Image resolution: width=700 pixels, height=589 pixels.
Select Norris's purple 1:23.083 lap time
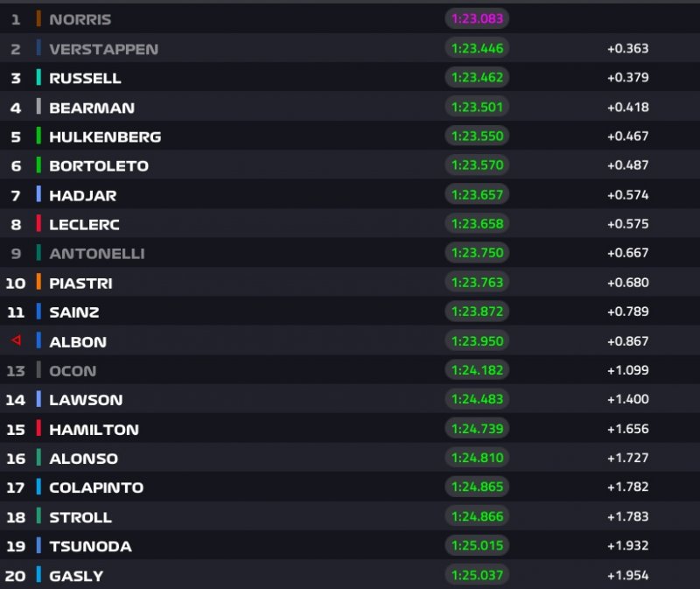tap(476, 18)
